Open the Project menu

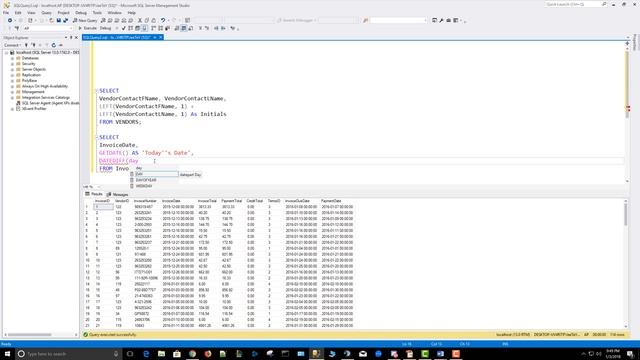[x=63, y=13]
